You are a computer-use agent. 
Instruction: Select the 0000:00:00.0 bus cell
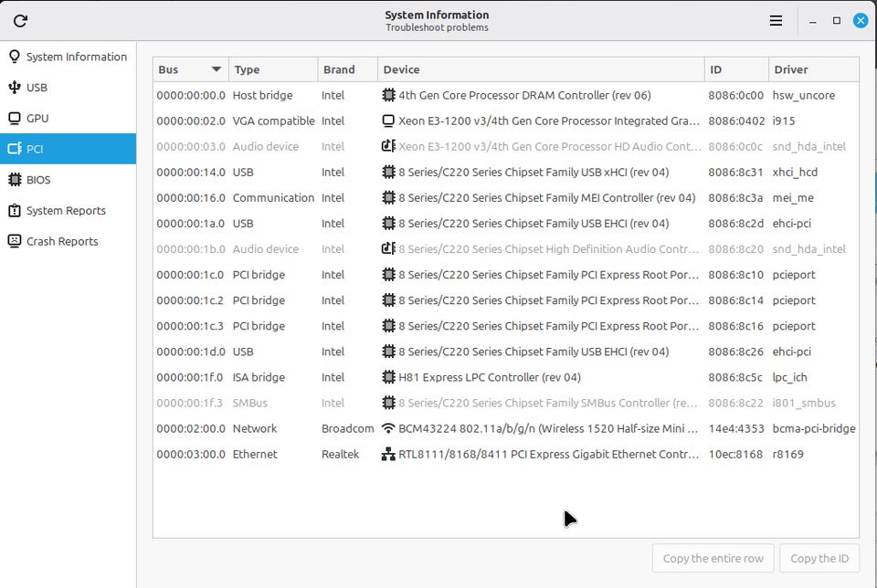click(x=191, y=95)
